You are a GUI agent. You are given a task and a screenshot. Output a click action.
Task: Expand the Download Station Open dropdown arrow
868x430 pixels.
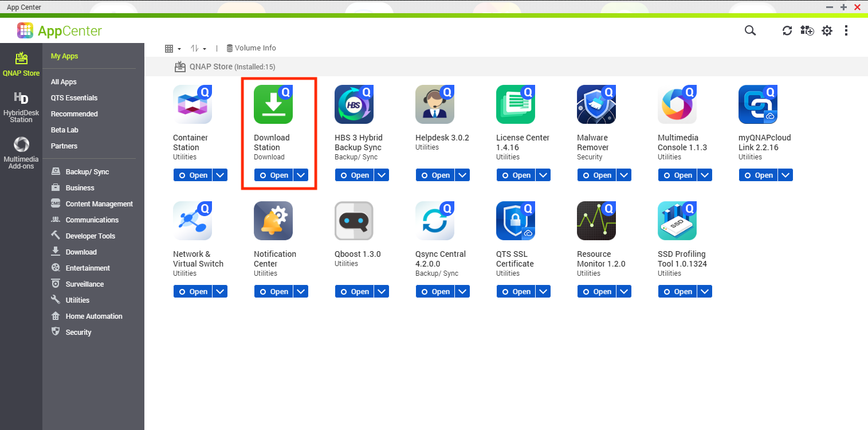click(301, 175)
